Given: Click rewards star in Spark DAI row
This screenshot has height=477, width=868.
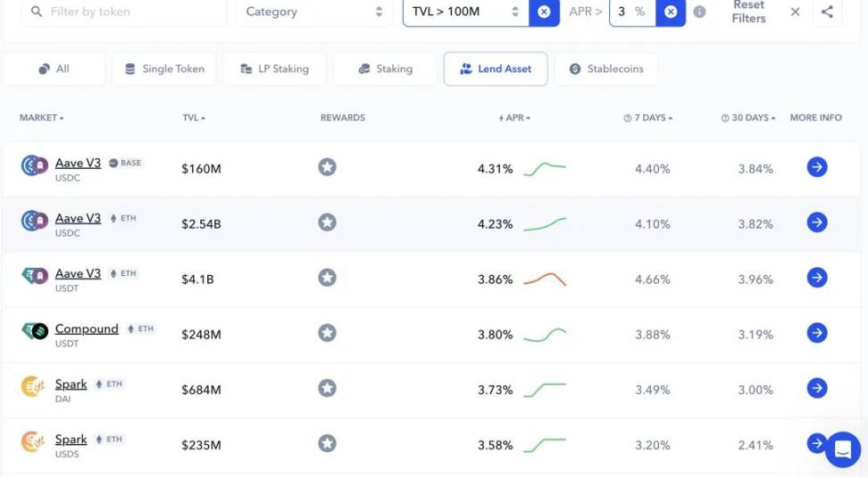Looking at the screenshot, I should (x=327, y=389).
